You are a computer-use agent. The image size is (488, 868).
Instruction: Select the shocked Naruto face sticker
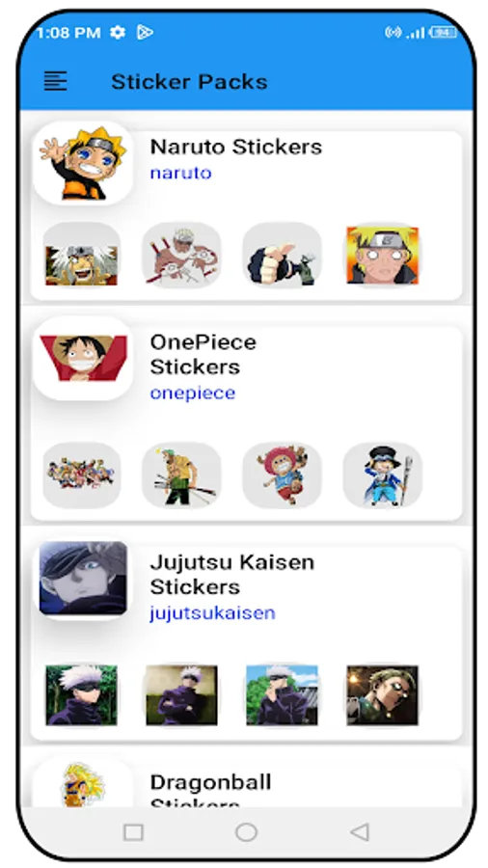[x=382, y=256]
